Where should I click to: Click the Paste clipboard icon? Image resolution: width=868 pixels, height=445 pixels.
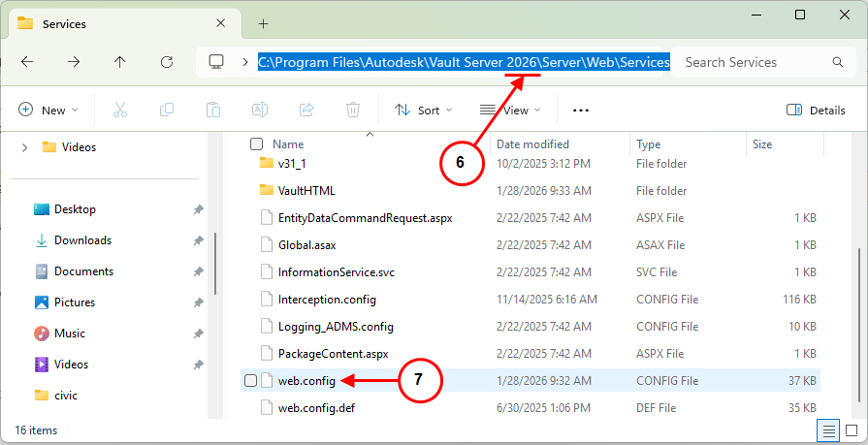[213, 111]
